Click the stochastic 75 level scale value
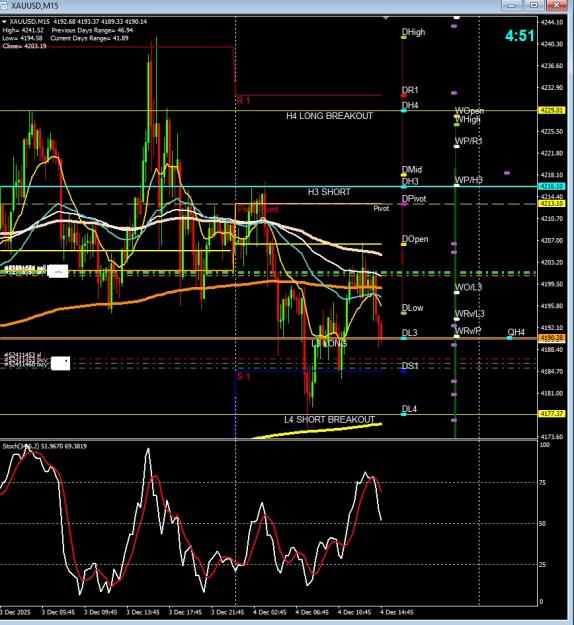The height and width of the screenshot is (625, 574). [x=542, y=483]
